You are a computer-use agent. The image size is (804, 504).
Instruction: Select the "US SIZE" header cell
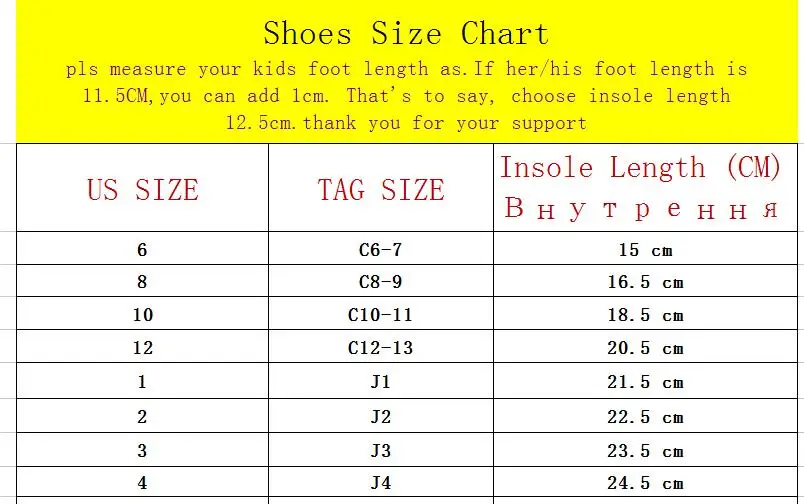142,190
